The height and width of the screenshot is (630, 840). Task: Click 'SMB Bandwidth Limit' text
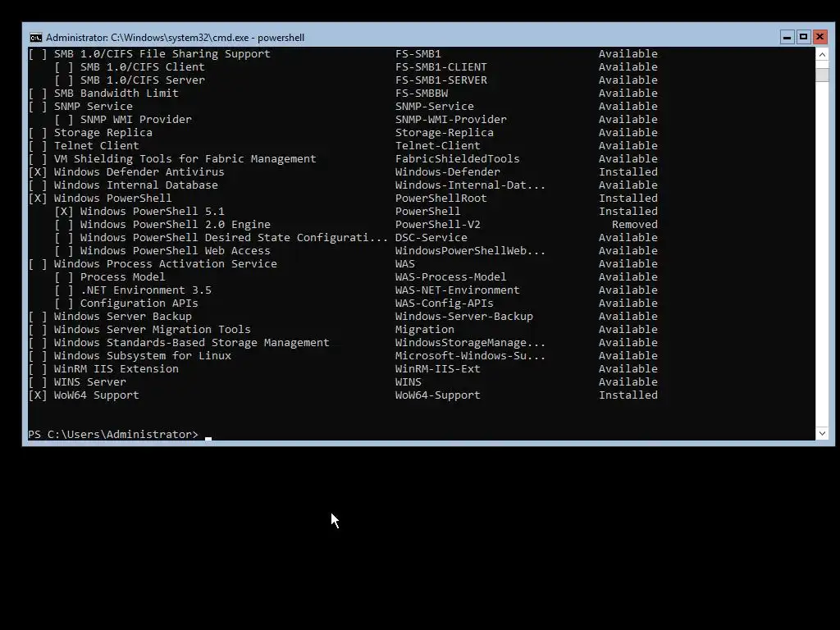116,94
